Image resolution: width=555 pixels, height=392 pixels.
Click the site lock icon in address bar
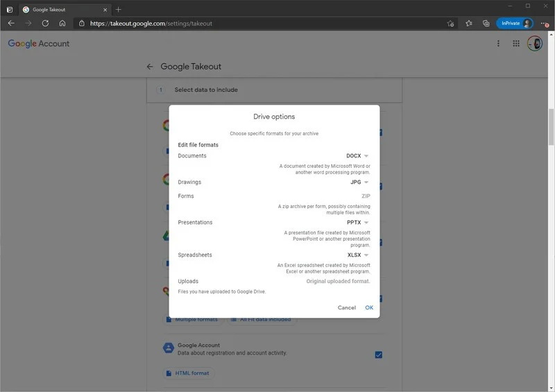[82, 24]
